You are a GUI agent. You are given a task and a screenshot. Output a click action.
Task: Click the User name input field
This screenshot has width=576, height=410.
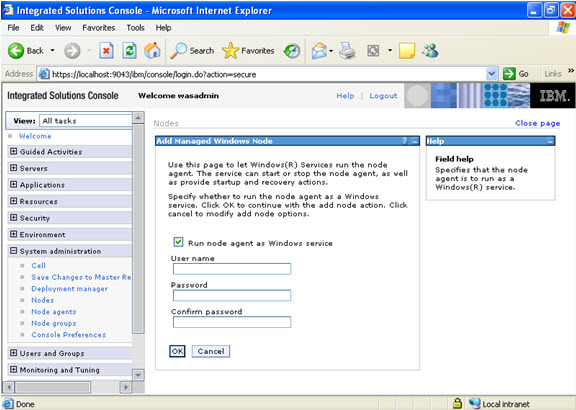pyautogui.click(x=232, y=269)
